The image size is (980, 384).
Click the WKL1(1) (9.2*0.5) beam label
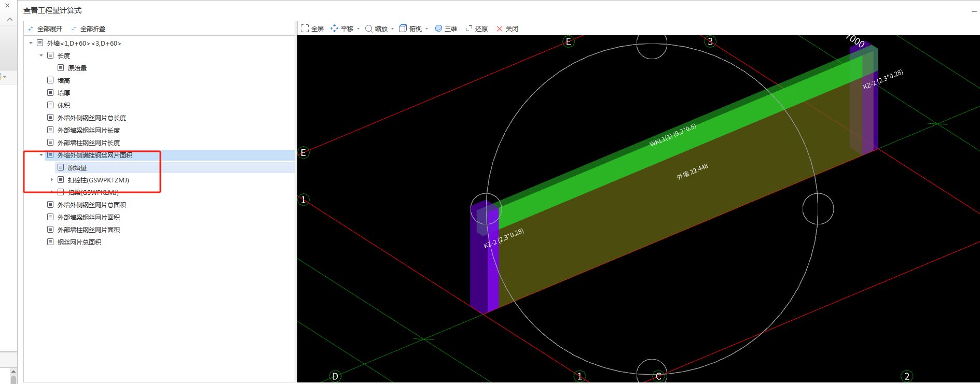(673, 135)
